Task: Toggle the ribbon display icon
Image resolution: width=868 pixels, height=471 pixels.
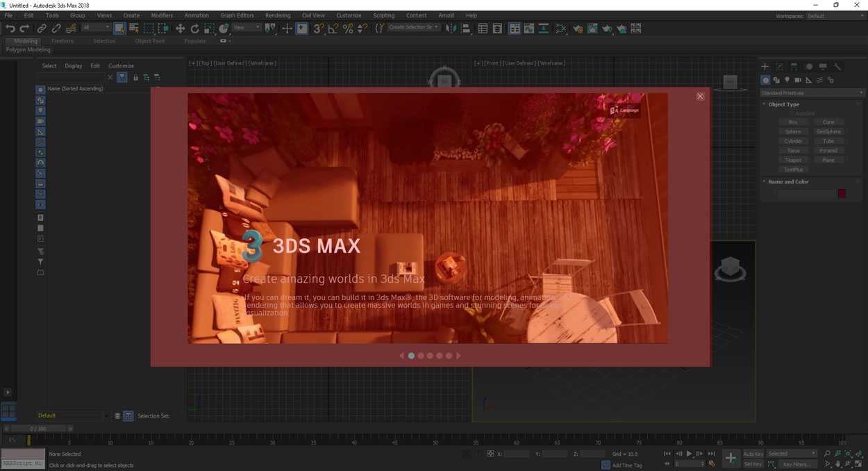Action: pyautogui.click(x=515, y=28)
